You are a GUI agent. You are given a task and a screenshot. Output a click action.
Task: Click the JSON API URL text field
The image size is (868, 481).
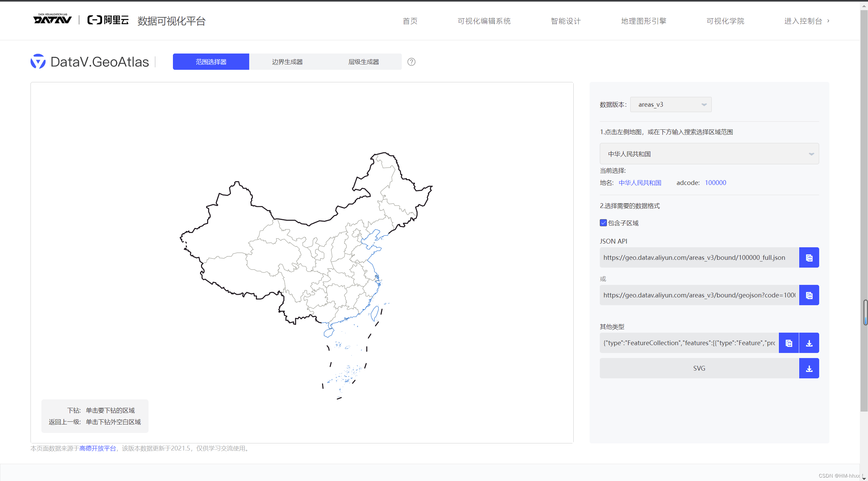699,257
